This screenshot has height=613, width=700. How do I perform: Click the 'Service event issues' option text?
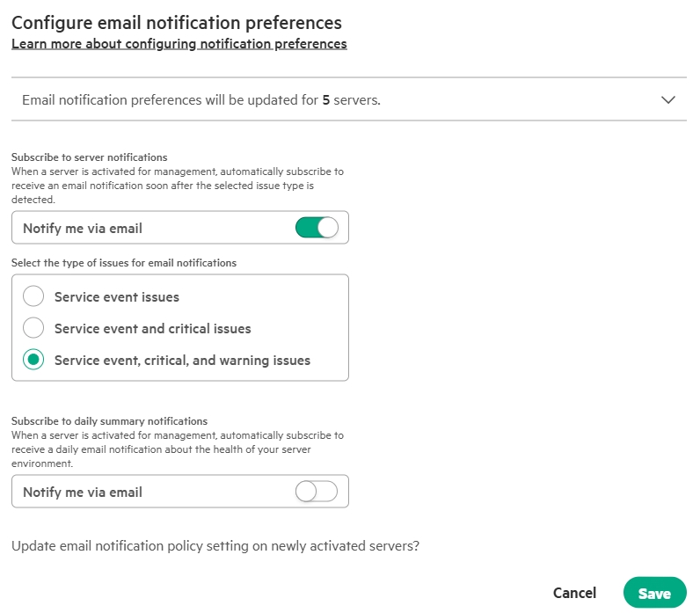[117, 297]
